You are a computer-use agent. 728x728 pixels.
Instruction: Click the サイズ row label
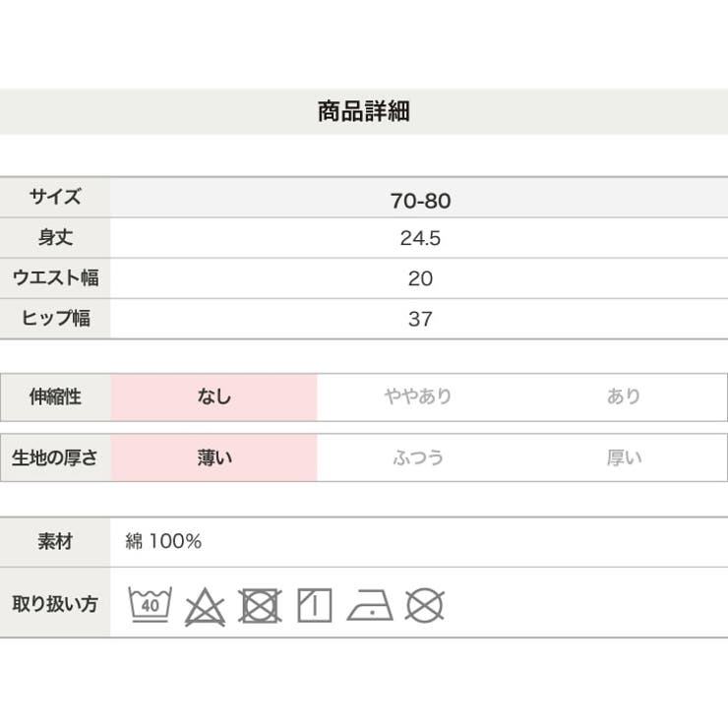[55, 197]
